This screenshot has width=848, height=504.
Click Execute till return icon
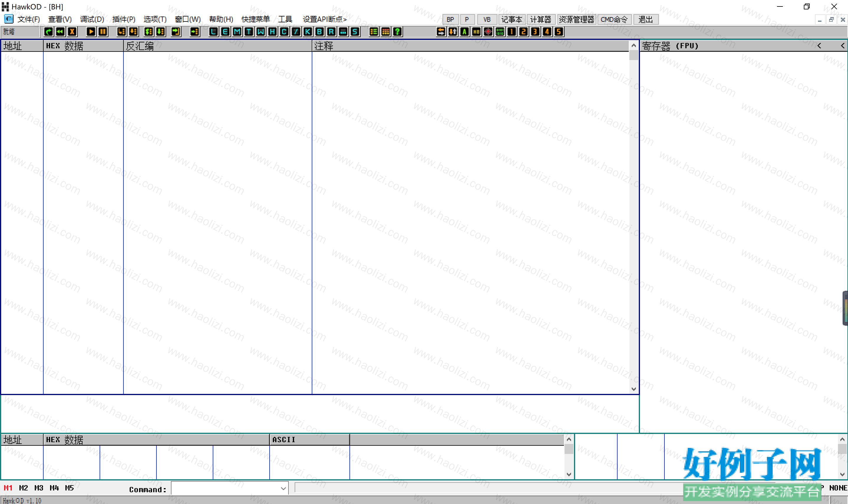tap(176, 32)
